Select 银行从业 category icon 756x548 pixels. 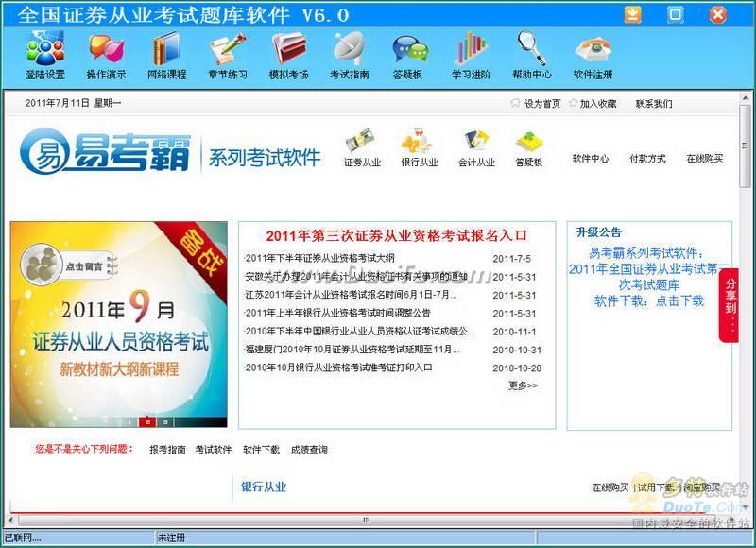click(420, 148)
